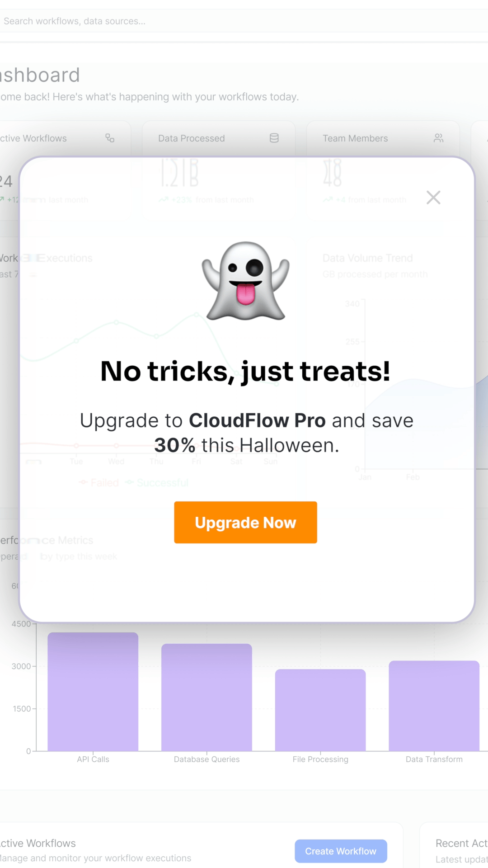
Task: Click the Active Workflows section heading
Action: click(38, 843)
